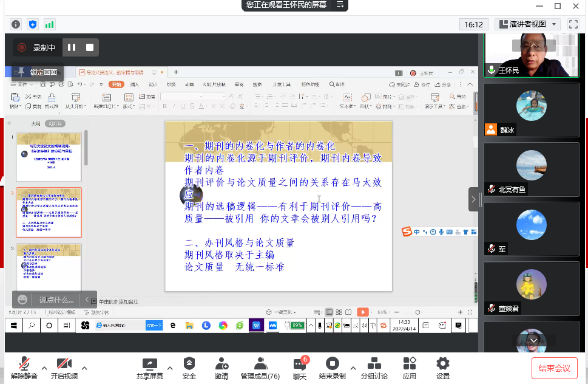Click the blue encryption shield icon

coord(33,24)
